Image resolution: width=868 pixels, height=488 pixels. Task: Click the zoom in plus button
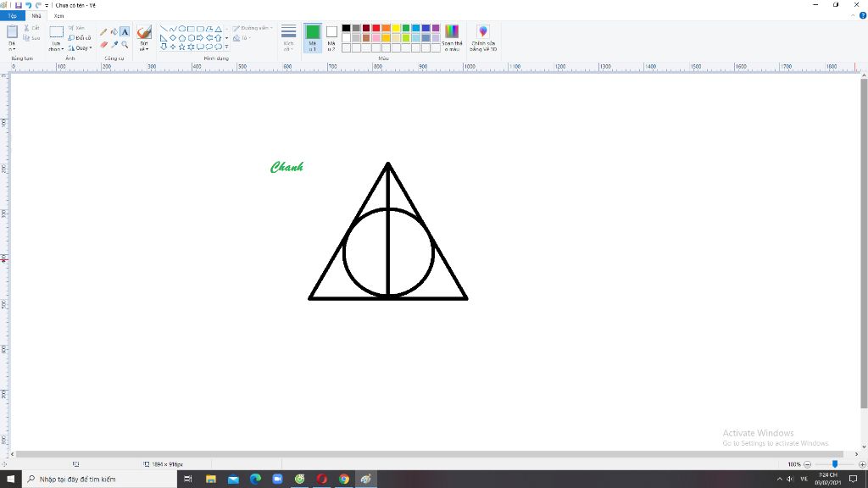click(x=862, y=464)
